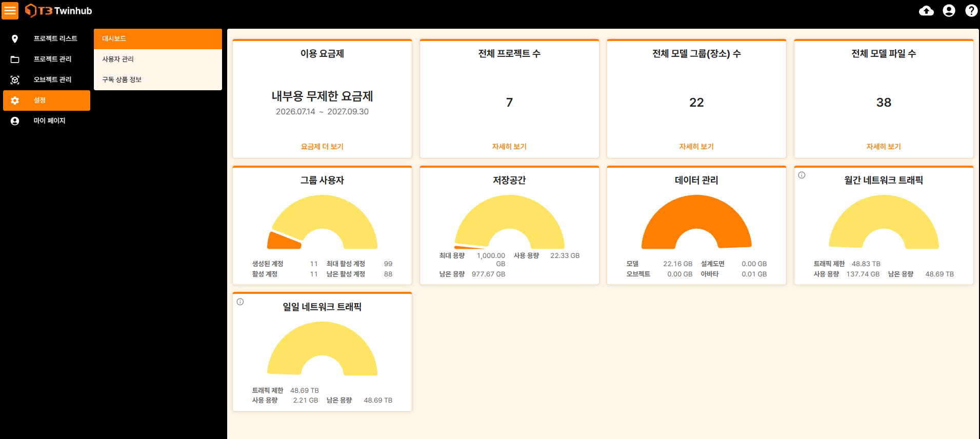Click the map pin icon for 프로젝트 리스트
980x439 pixels.
tap(15, 39)
